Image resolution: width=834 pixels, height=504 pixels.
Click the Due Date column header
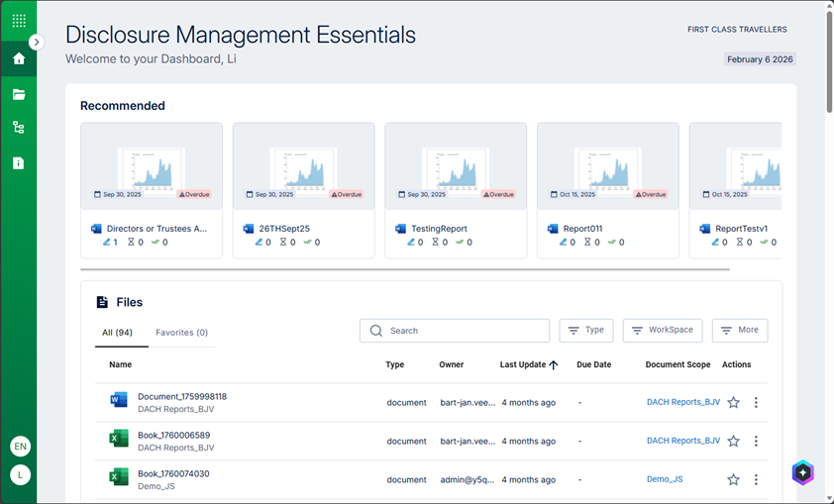pos(593,364)
